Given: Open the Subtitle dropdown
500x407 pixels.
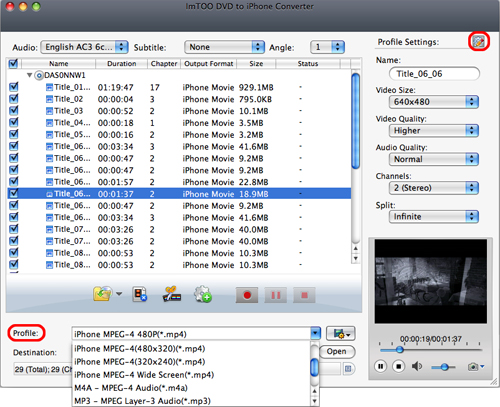Looking at the screenshot, I should click(x=224, y=47).
